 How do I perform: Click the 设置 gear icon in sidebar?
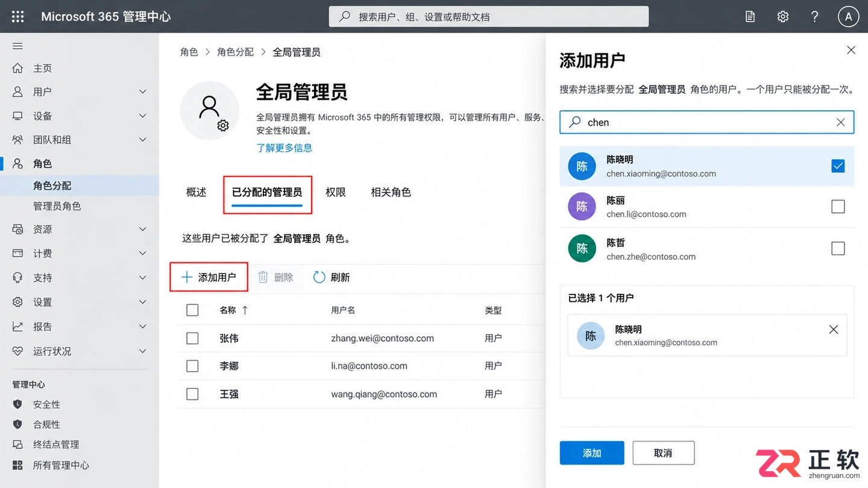pyautogui.click(x=18, y=302)
